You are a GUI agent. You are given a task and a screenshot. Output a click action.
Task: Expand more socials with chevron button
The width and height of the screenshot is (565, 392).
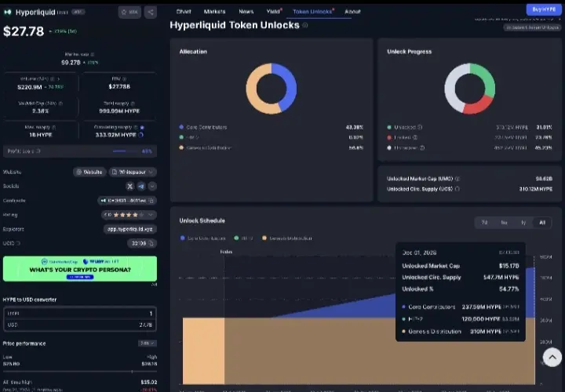[152, 186]
